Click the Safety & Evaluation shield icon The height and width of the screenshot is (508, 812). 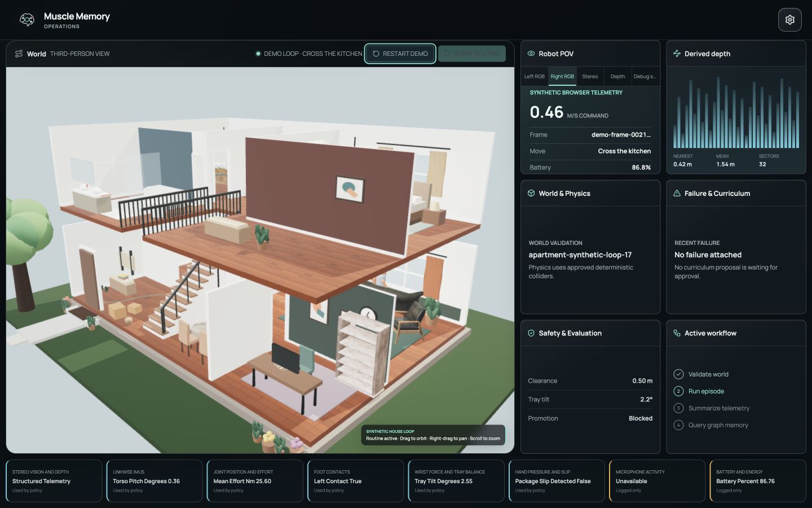(x=531, y=333)
